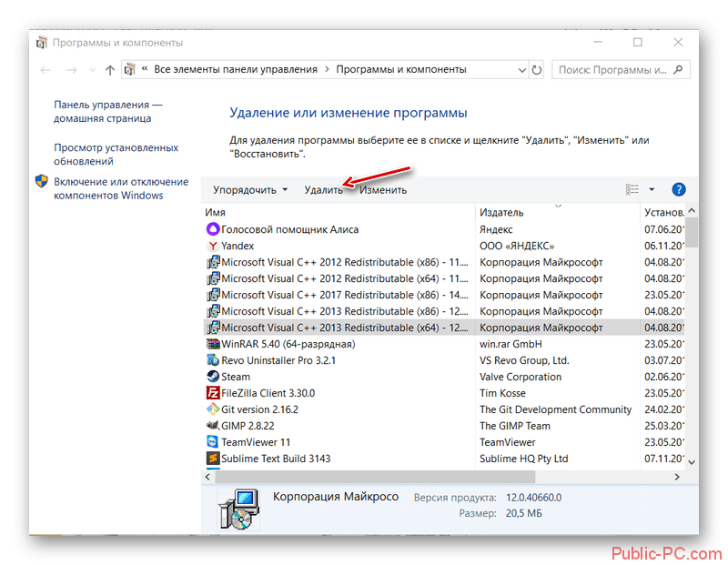Select the Alisa voice assistant icon
Screen dimensions: 728x565
click(213, 229)
